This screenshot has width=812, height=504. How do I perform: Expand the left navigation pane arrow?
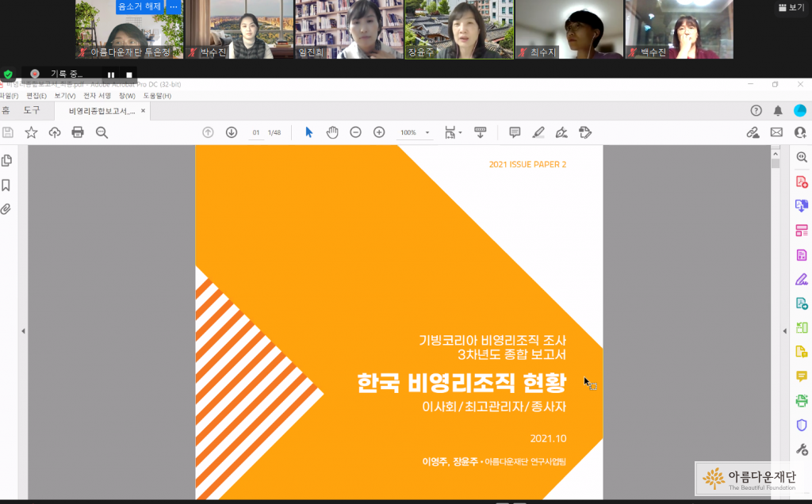(x=23, y=331)
